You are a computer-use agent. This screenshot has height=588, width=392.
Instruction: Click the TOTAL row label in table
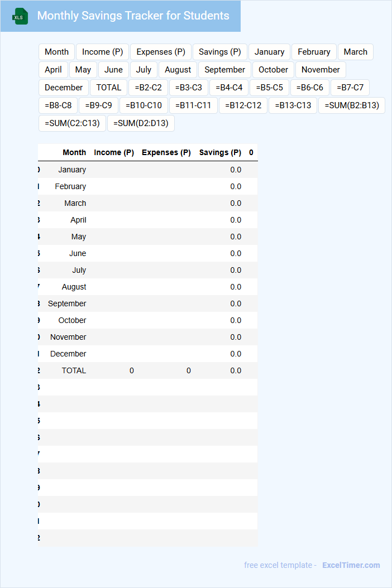pos(74,370)
